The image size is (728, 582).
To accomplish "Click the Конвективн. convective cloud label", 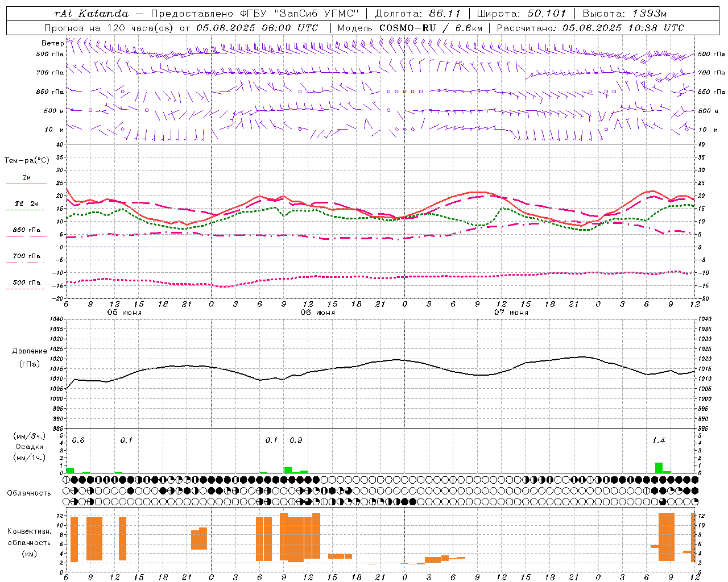I will (30, 531).
